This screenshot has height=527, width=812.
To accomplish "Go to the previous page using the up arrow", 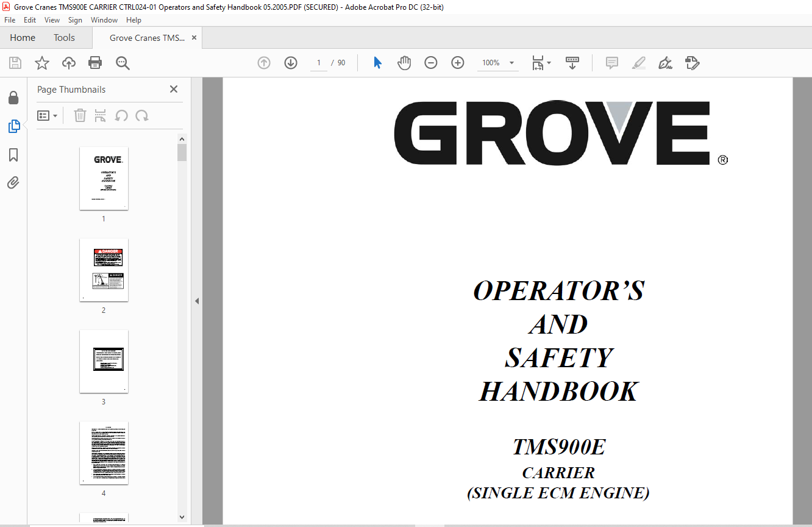I will click(264, 63).
